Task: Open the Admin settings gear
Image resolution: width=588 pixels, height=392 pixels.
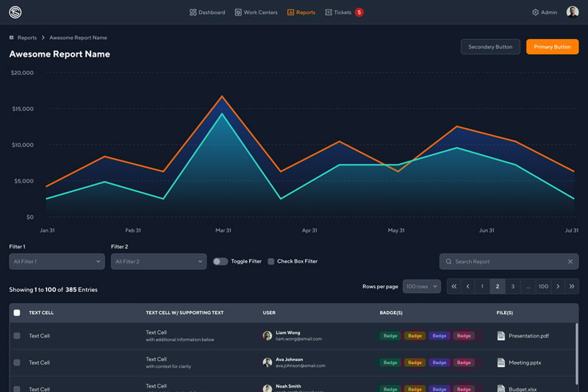Action: pos(535,13)
